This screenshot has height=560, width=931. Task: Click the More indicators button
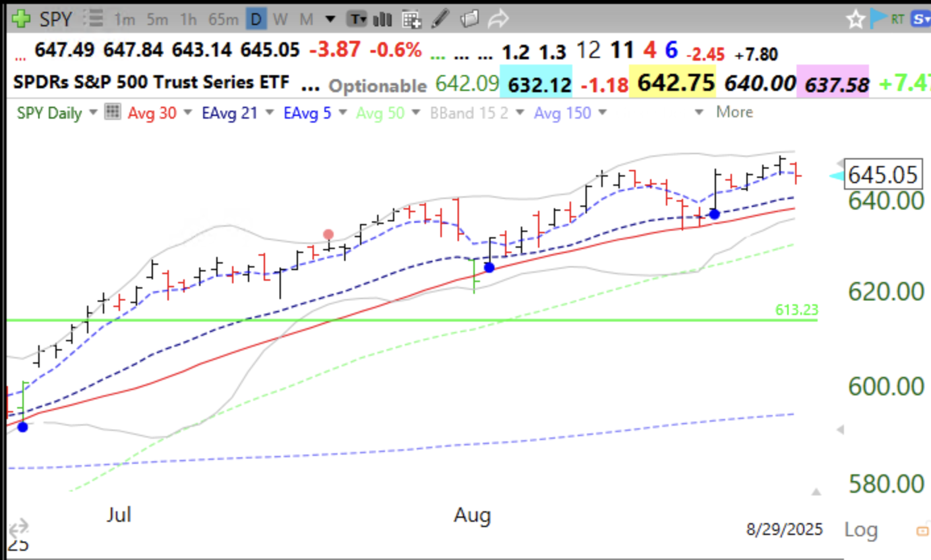pyautogui.click(x=734, y=112)
